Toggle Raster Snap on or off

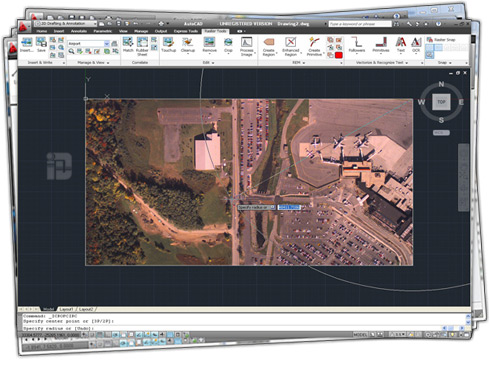point(441,40)
